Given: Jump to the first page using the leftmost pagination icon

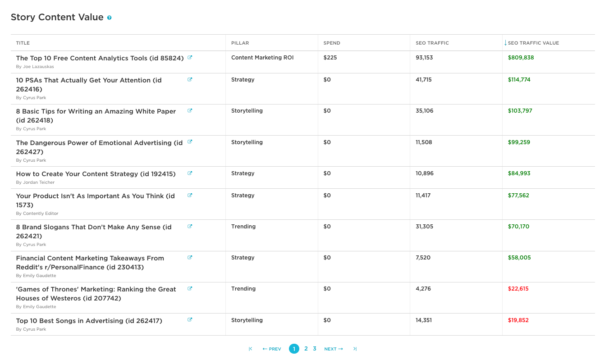Looking at the screenshot, I should 250,348.
